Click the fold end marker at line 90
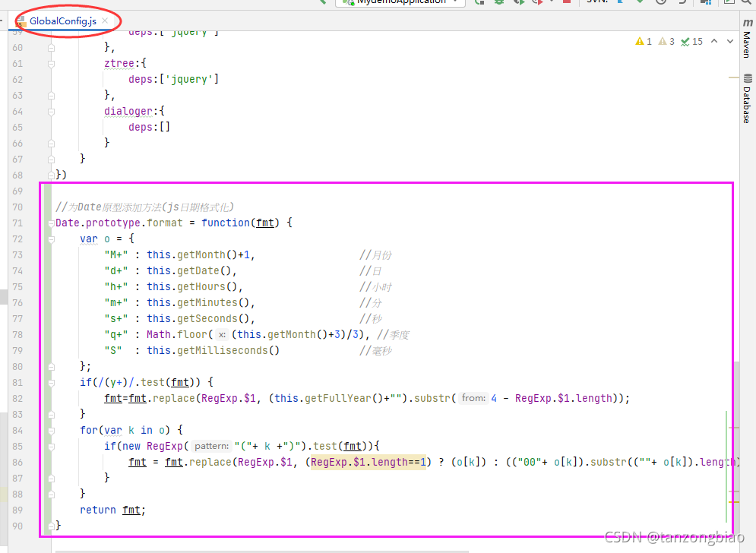The height and width of the screenshot is (553, 756). pyautogui.click(x=51, y=526)
